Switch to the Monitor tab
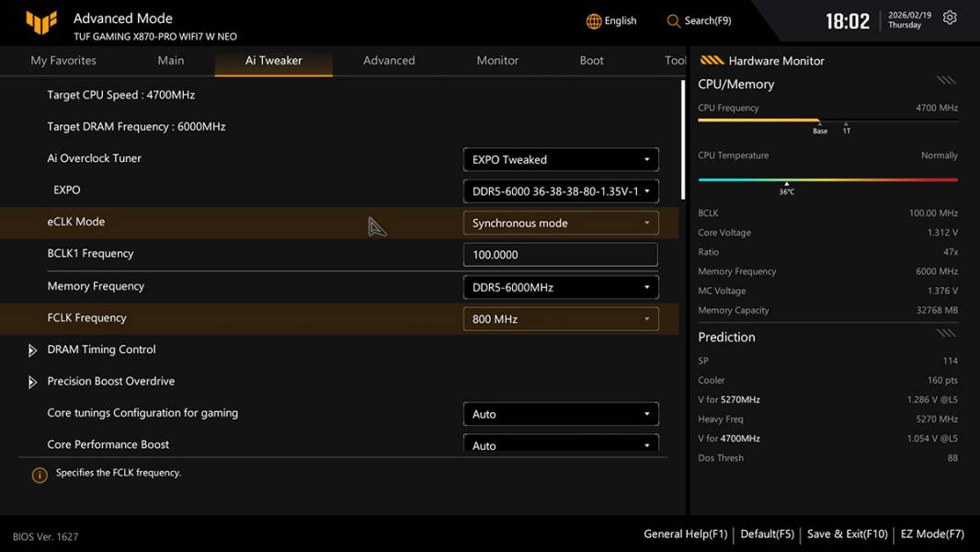 [497, 61]
